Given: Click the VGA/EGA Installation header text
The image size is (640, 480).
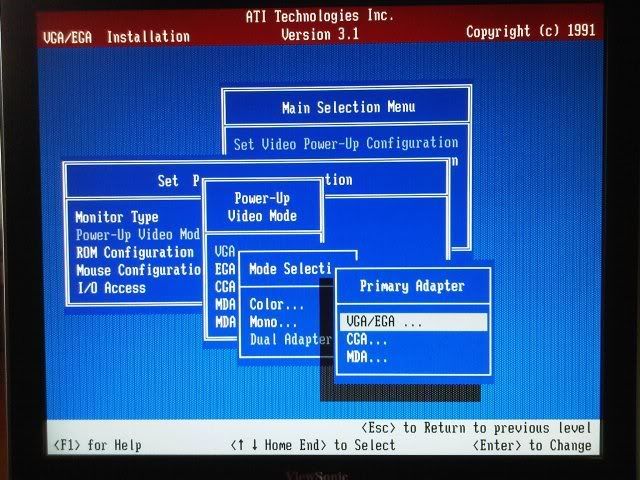Looking at the screenshot, I should coord(116,37).
